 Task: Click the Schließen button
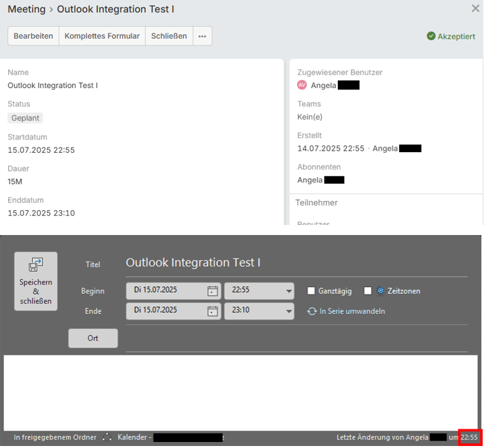169,36
